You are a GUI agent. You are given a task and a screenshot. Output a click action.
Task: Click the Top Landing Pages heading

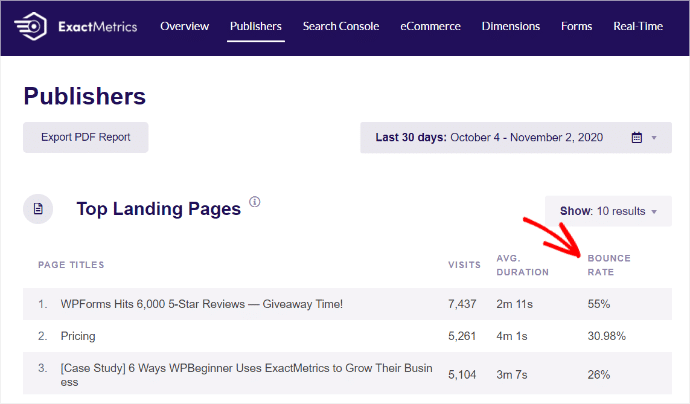point(159,209)
